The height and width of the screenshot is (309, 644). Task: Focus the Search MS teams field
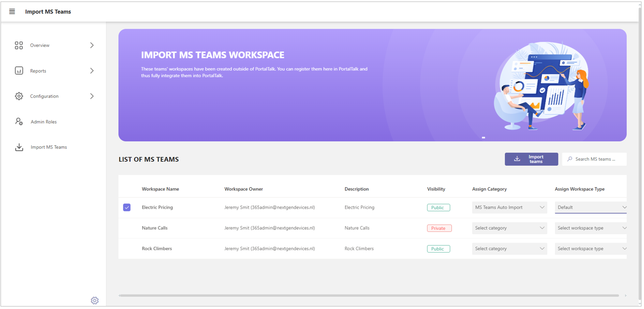click(594, 159)
